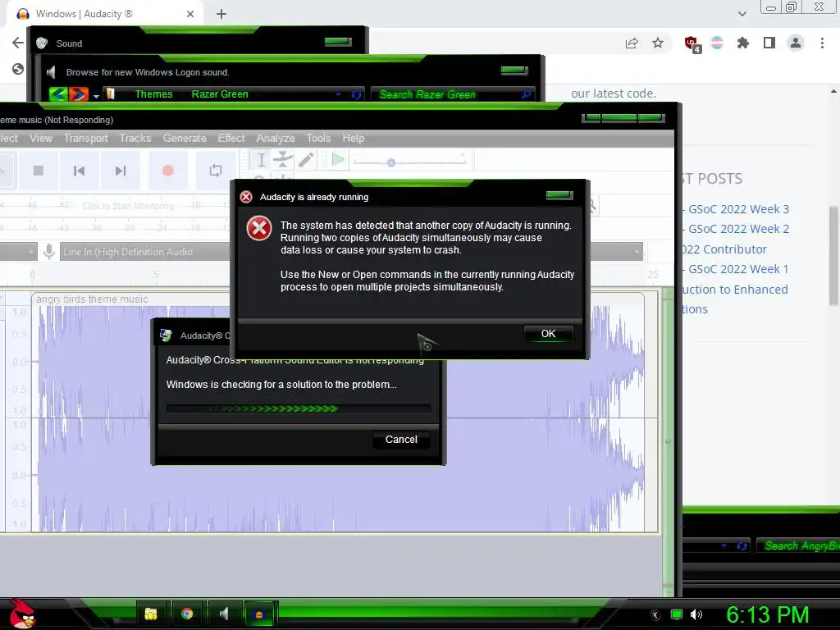
Task: Open the View menu in Audacity
Action: point(41,138)
